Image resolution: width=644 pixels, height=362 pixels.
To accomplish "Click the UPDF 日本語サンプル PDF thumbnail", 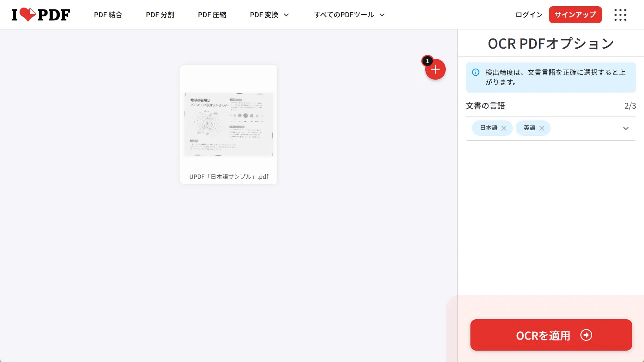I will [x=229, y=124].
